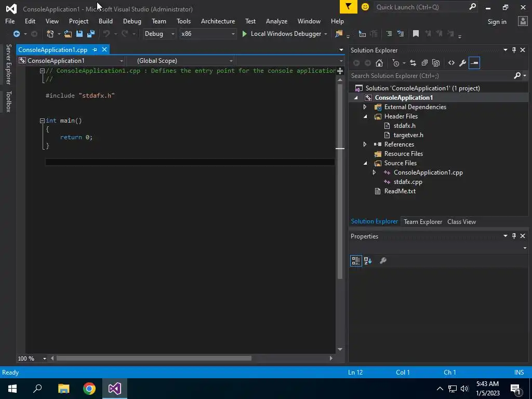Viewport: 532px width, 399px height.
Task: Click the editor horizontal scrollbar thumb
Action: (x=154, y=358)
